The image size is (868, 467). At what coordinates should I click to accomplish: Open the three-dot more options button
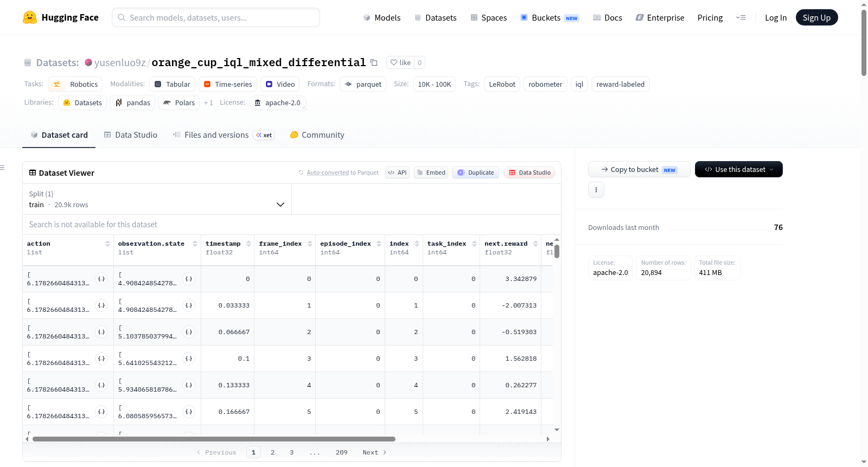click(596, 190)
